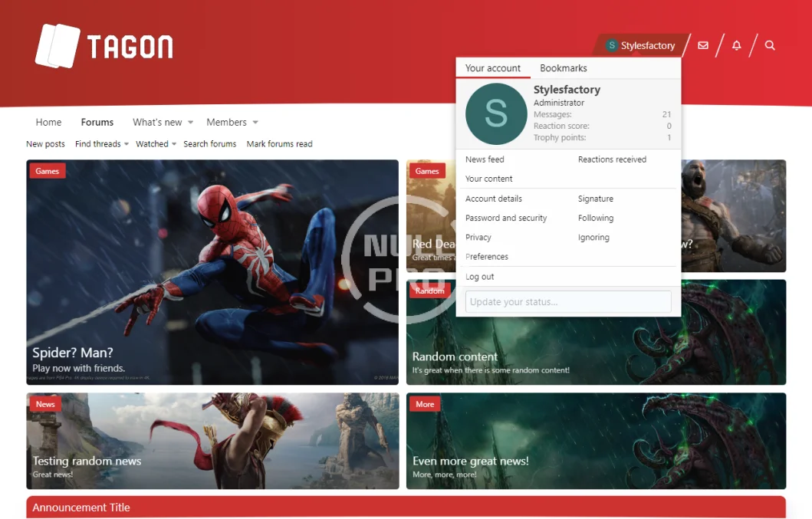The height and width of the screenshot is (519, 812).
Task: Expand the What's new dropdown arrow
Action: pos(190,123)
